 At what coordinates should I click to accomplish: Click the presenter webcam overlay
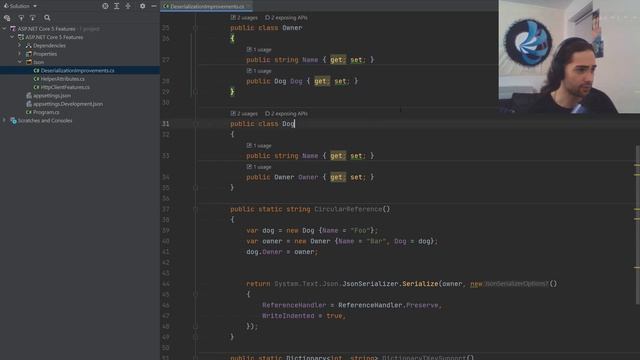tap(569, 56)
